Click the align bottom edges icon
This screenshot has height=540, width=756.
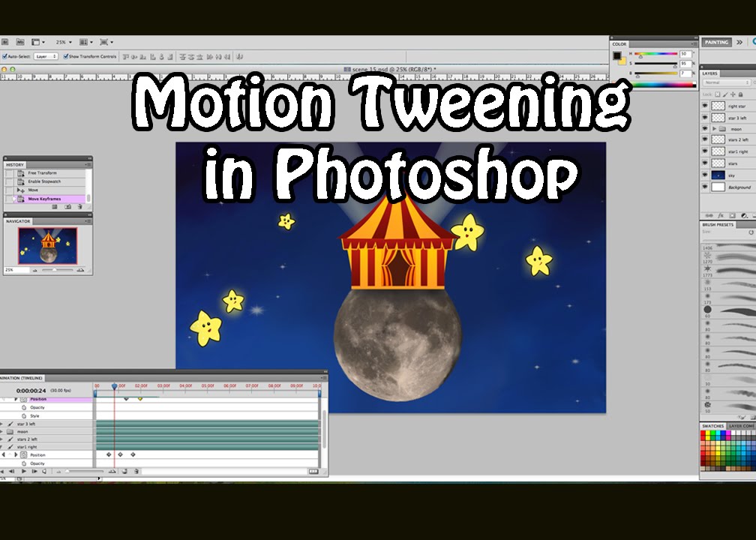142,57
